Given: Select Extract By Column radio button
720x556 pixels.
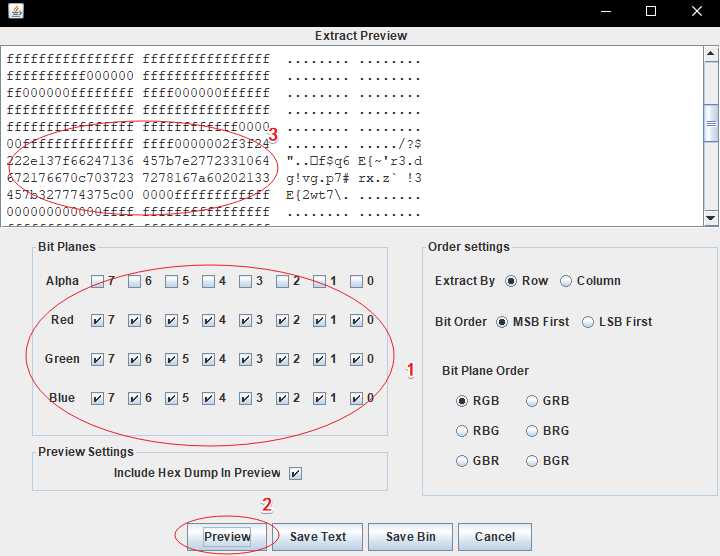Looking at the screenshot, I should point(566,281).
